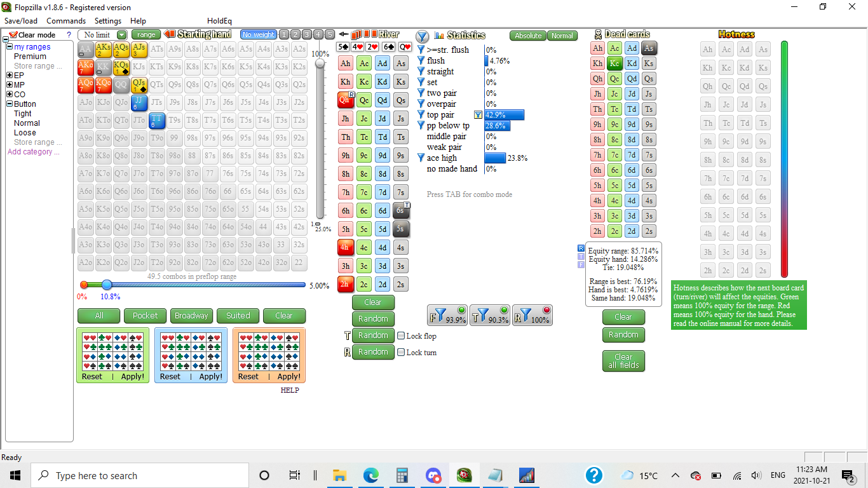Enable the Lock turn checkbox
Image resolution: width=868 pixels, height=488 pixels.
pyautogui.click(x=401, y=352)
